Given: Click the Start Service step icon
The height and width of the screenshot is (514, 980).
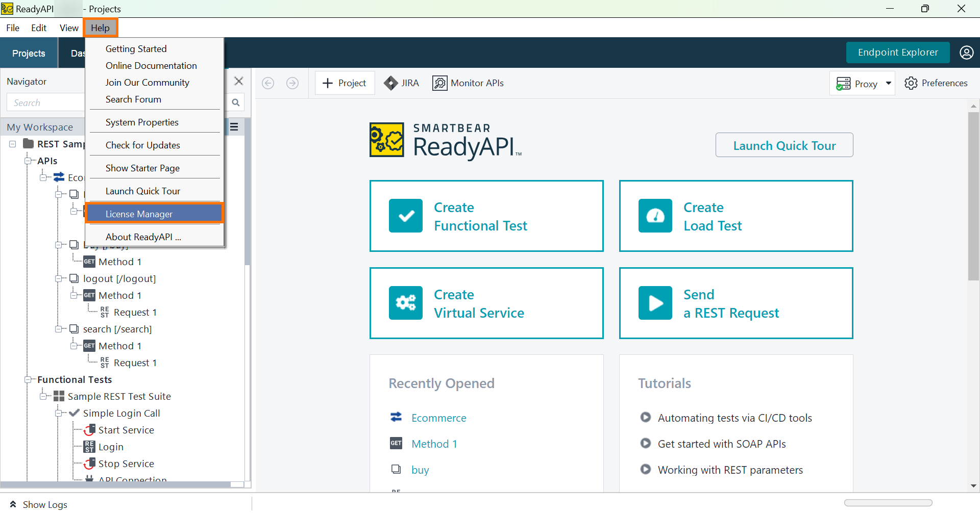Looking at the screenshot, I should coord(89,430).
